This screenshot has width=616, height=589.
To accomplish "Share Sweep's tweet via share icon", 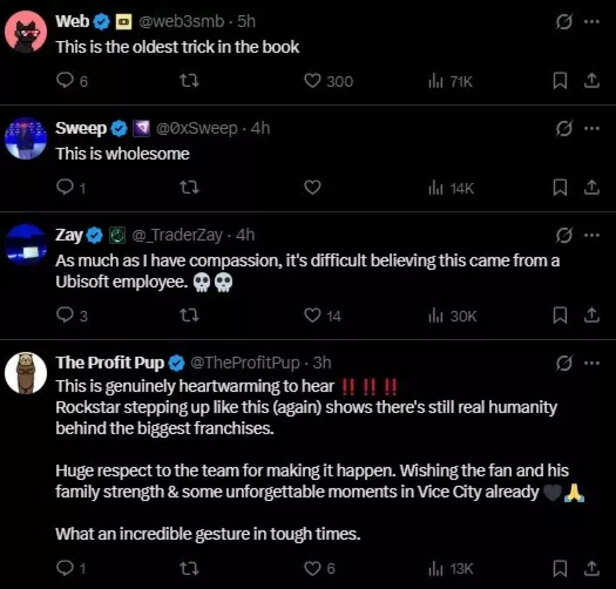I will click(x=591, y=187).
